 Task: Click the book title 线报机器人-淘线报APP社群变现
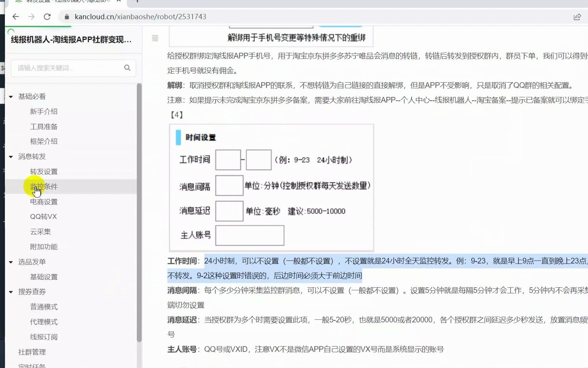point(71,40)
